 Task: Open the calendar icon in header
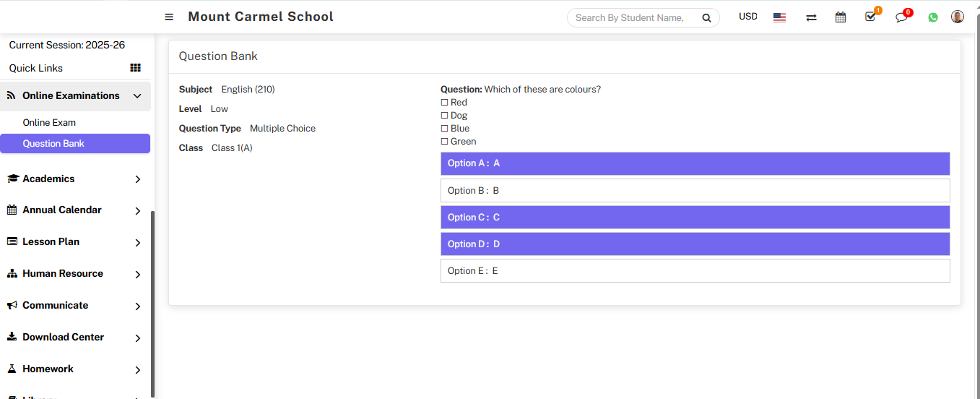click(841, 17)
